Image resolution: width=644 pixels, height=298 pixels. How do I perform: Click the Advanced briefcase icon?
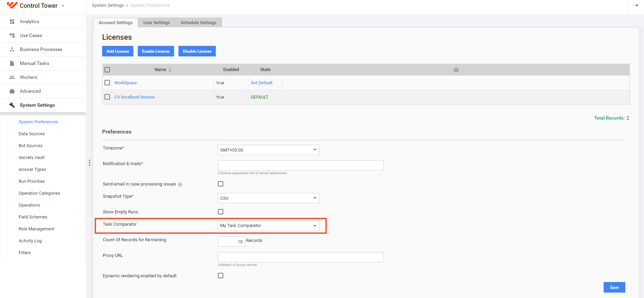(x=12, y=91)
